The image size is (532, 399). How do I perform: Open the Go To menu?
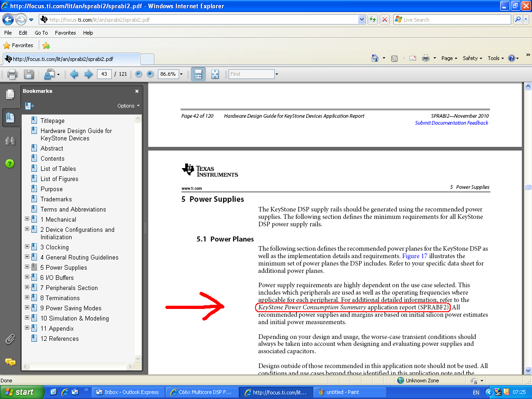click(x=41, y=33)
